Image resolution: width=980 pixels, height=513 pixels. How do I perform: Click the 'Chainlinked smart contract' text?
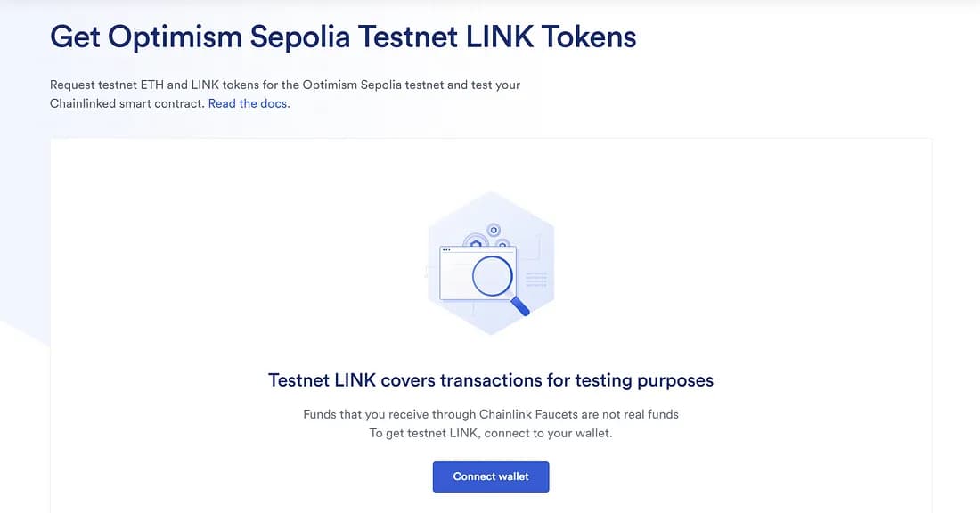(x=127, y=103)
